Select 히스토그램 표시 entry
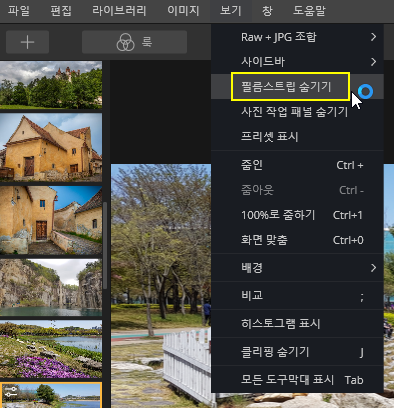Screen dimensions: 394x408 pyautogui.click(x=297, y=323)
